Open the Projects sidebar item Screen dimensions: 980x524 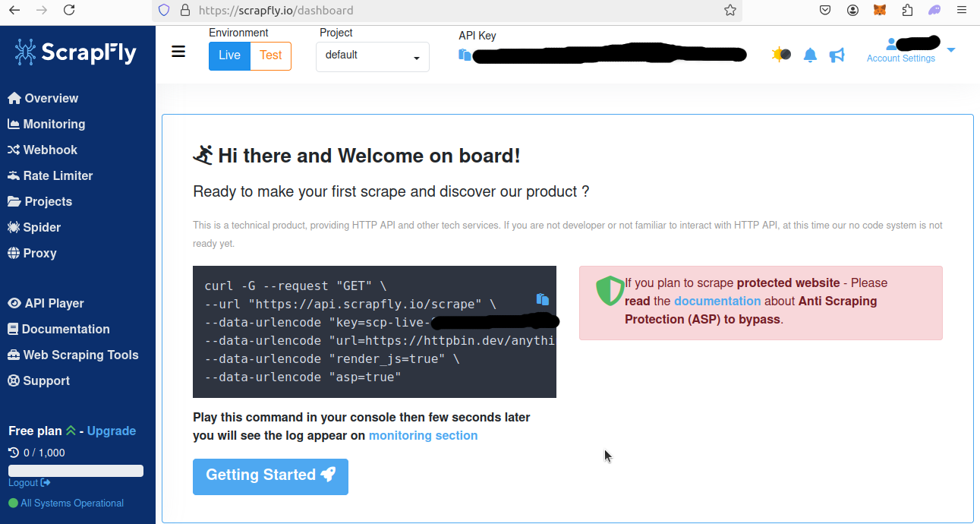(40, 201)
